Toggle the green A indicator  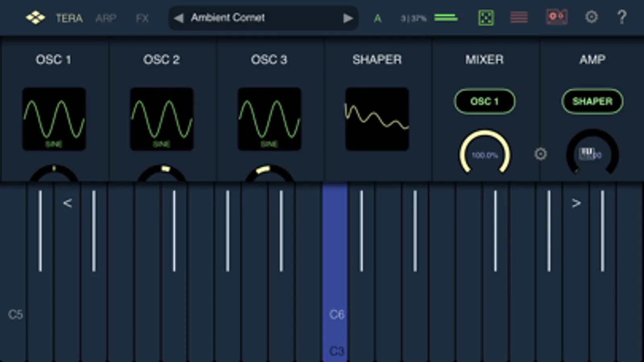(377, 18)
